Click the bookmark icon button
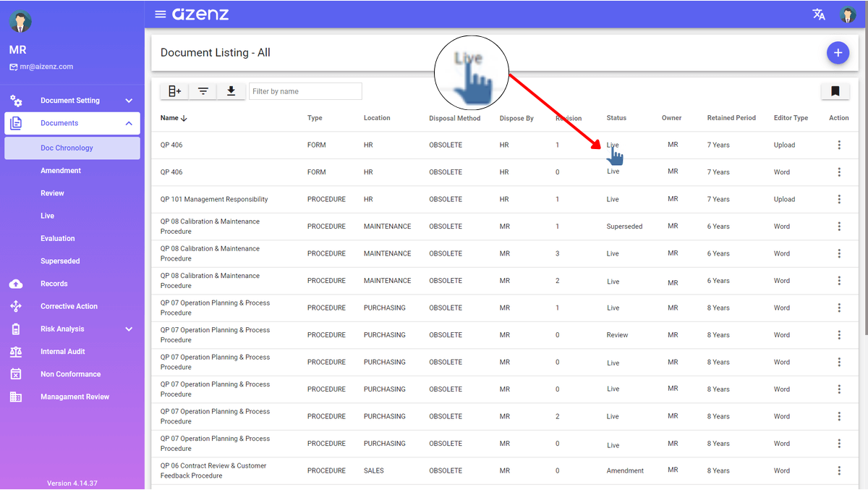Image resolution: width=868 pixels, height=490 pixels. point(835,91)
